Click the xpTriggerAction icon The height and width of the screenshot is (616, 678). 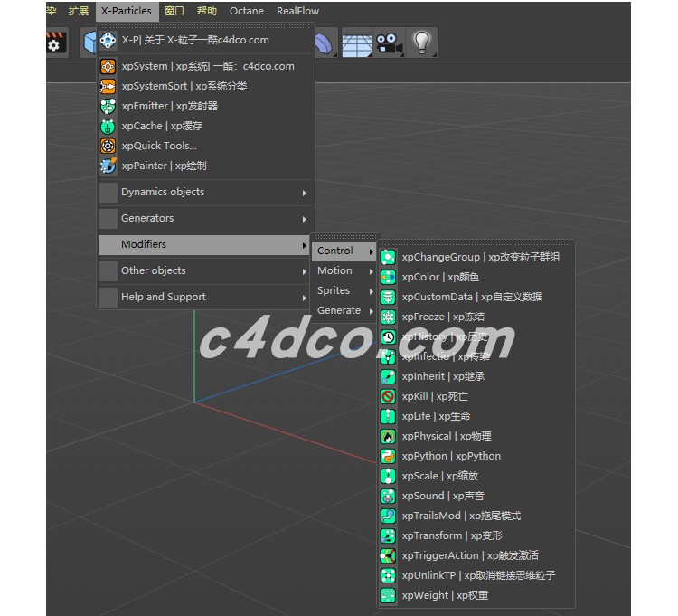(388, 555)
